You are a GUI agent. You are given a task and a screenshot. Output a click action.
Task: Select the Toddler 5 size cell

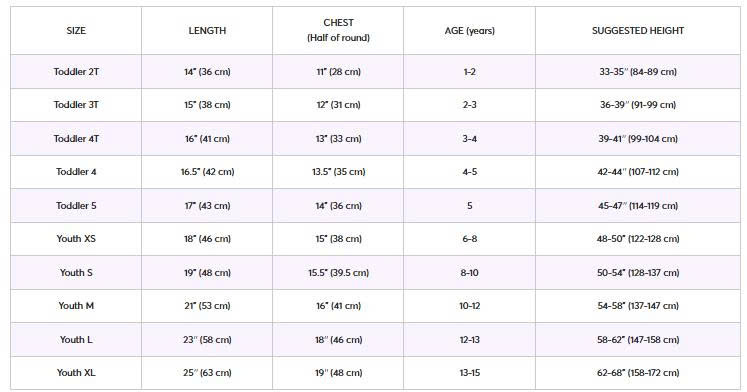pyautogui.click(x=76, y=206)
